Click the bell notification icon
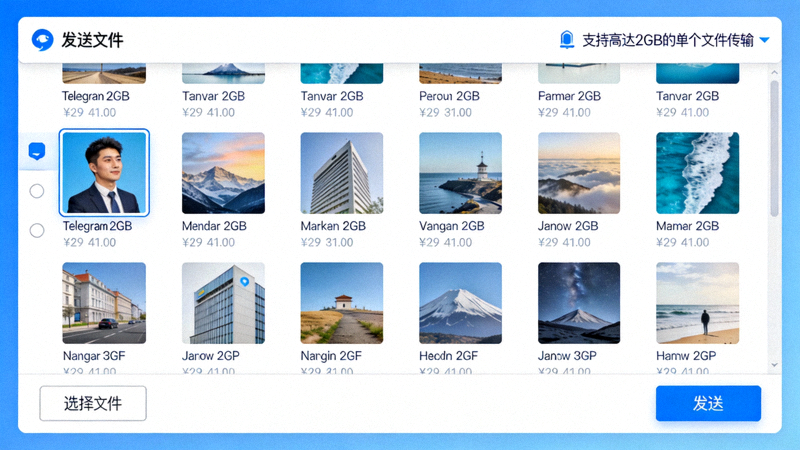This screenshot has width=800, height=450. point(566,39)
